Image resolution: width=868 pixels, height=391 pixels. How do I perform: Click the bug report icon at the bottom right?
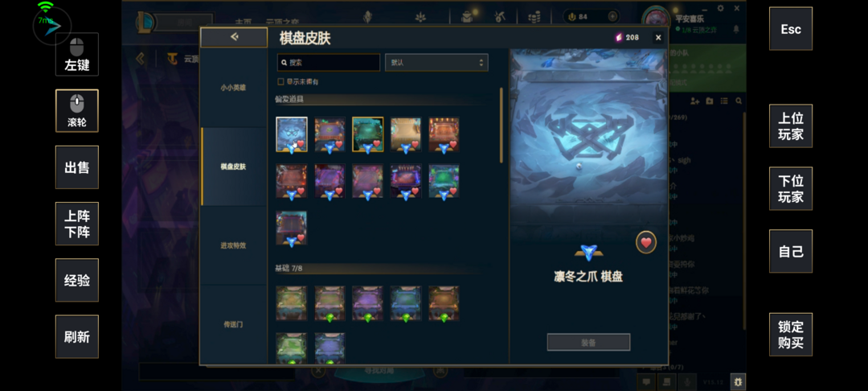pyautogui.click(x=738, y=381)
